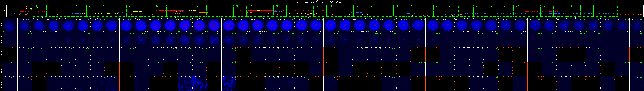The width and height of the screenshot is (644, 91).
Task: Click the 'xyoffset=[603.6,-164.3]' header text
Action: [x=309, y=3]
